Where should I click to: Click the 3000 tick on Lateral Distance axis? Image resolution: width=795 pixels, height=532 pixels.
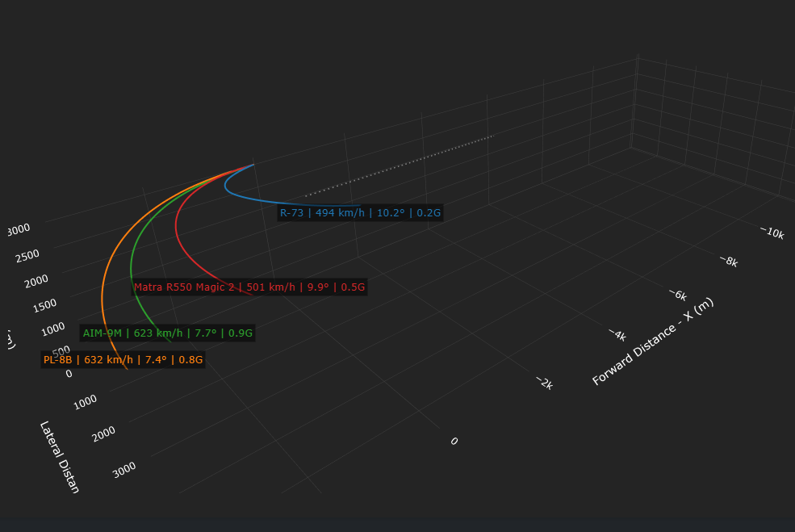(x=124, y=470)
